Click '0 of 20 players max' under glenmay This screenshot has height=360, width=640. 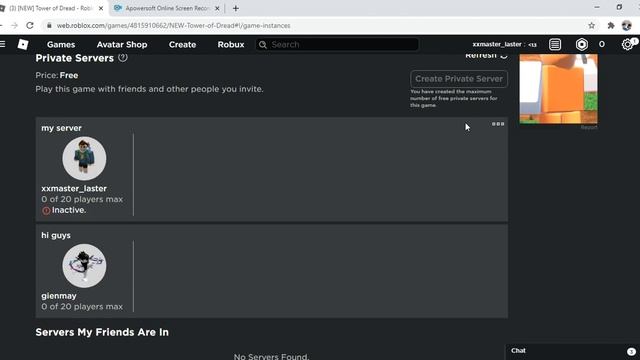[x=82, y=307]
